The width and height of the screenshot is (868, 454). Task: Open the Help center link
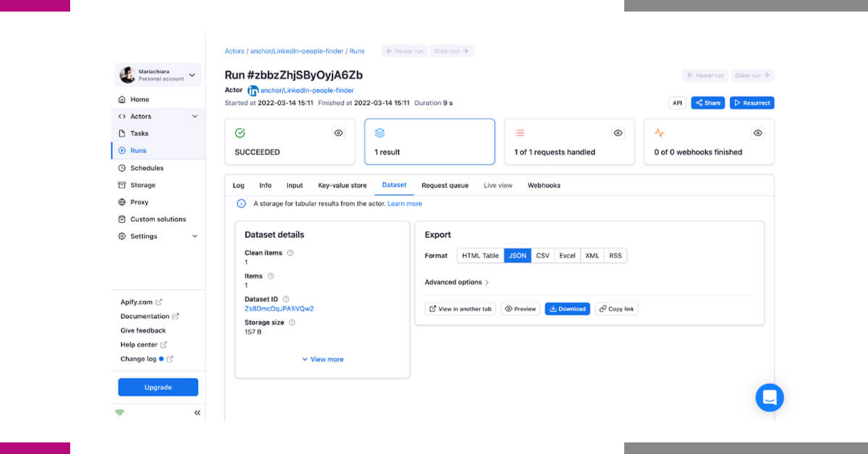[x=143, y=345]
